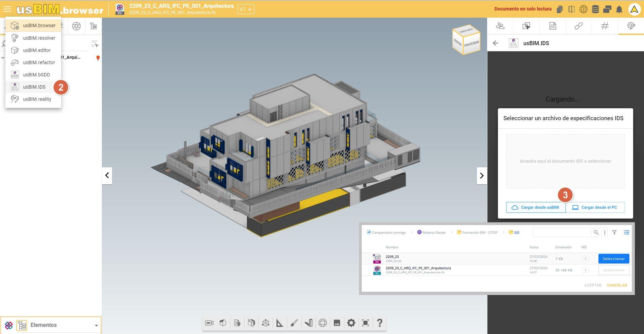Click the view cube POSTERIOR face

pos(471,44)
